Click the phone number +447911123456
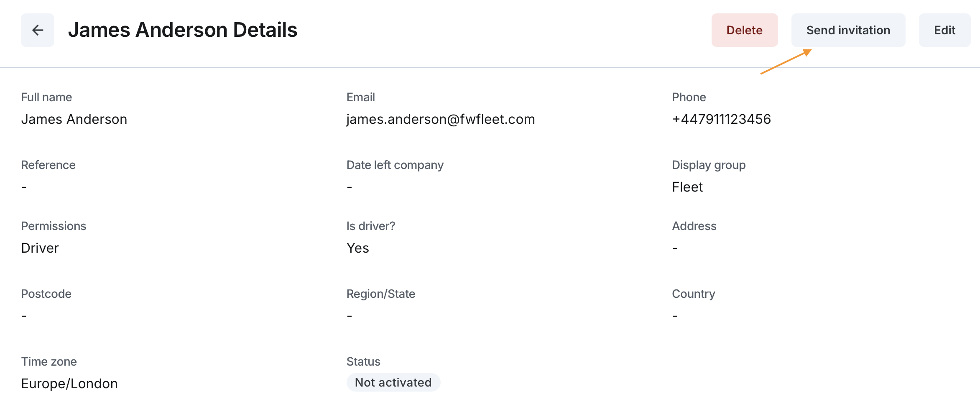980x415 pixels. click(x=721, y=119)
